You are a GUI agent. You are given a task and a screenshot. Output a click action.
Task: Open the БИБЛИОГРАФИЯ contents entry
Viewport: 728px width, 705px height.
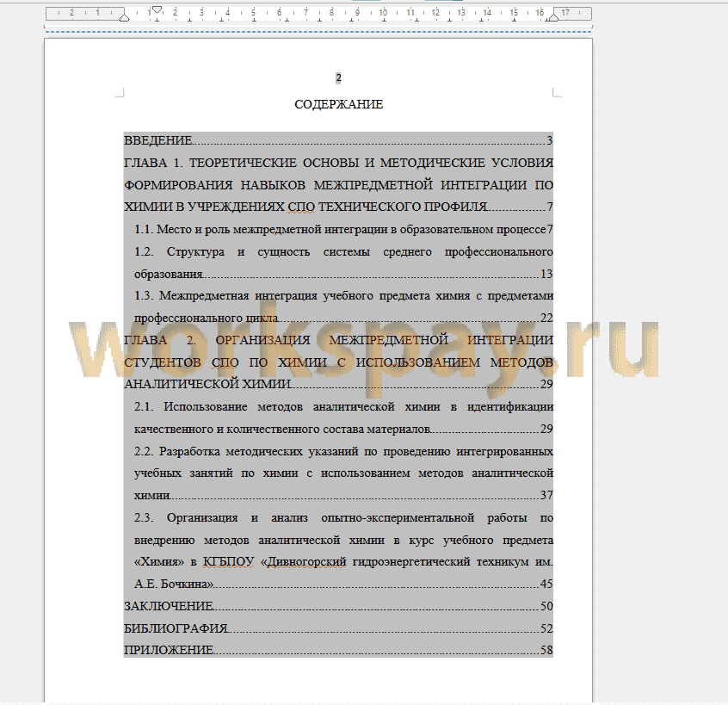338,628
